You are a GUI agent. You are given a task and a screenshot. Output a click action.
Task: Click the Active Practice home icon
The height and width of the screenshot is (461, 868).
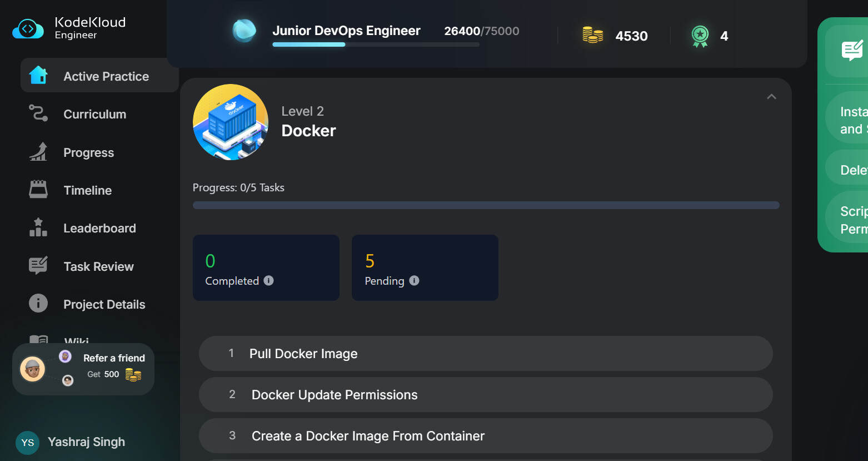pos(38,75)
